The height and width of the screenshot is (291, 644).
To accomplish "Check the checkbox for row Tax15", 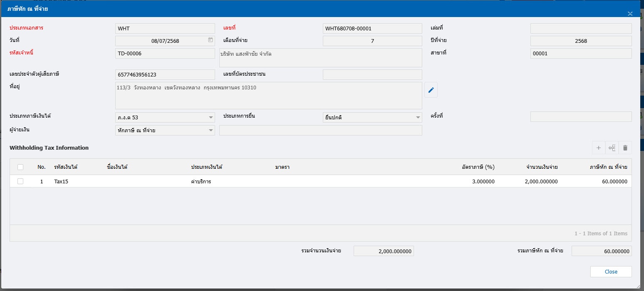I will click(20, 181).
